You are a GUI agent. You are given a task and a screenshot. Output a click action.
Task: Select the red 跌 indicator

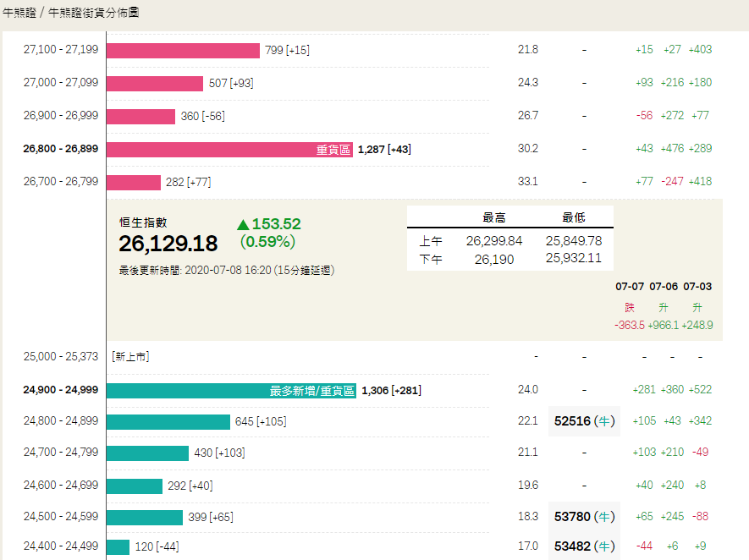point(630,307)
